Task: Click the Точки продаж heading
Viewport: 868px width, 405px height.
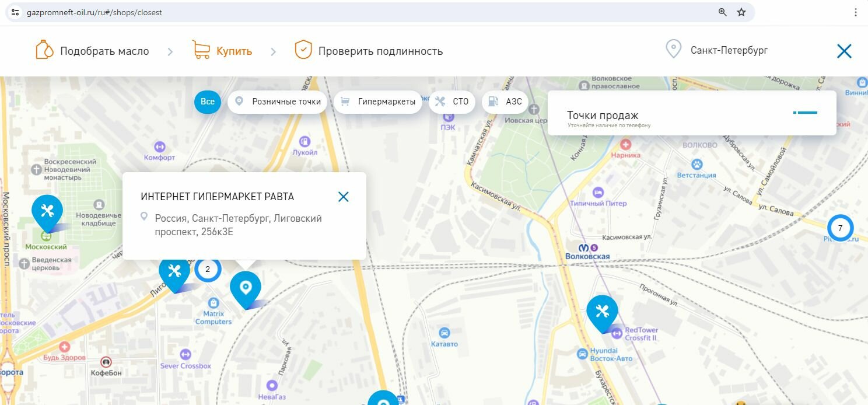Action: pos(603,115)
